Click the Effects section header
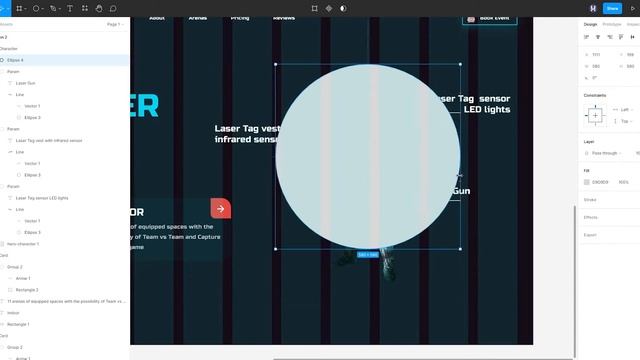 pos(591,217)
